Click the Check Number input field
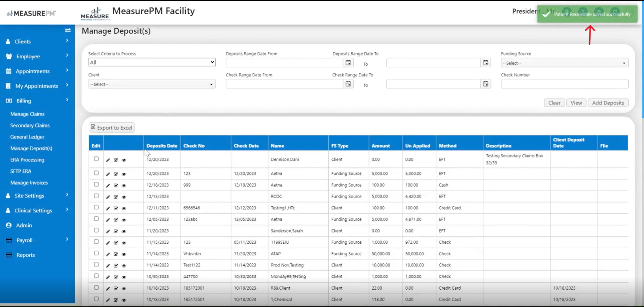This screenshot has width=644, height=307. click(x=564, y=84)
